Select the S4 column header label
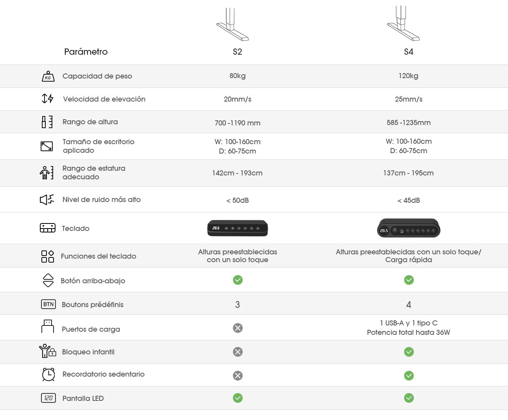 409,52
